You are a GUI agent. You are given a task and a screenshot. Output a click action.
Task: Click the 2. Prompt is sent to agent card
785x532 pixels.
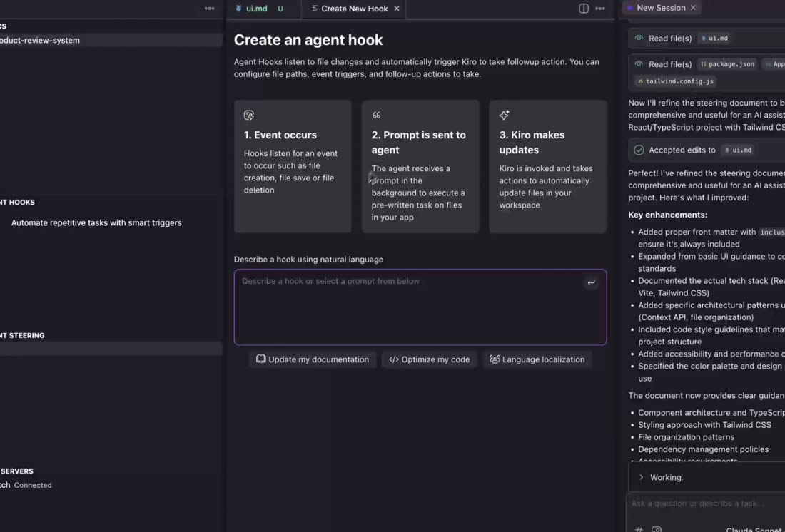tap(420, 166)
